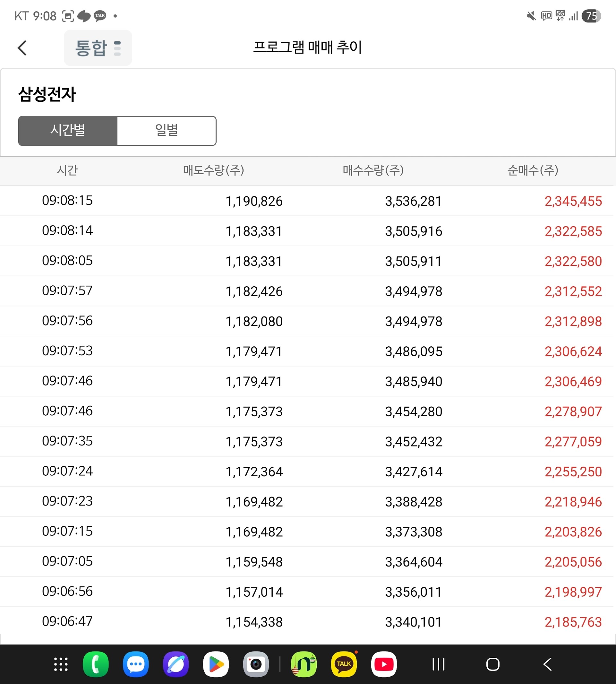Open the 통합 market selector dropdown
The width and height of the screenshot is (616, 684).
point(98,48)
